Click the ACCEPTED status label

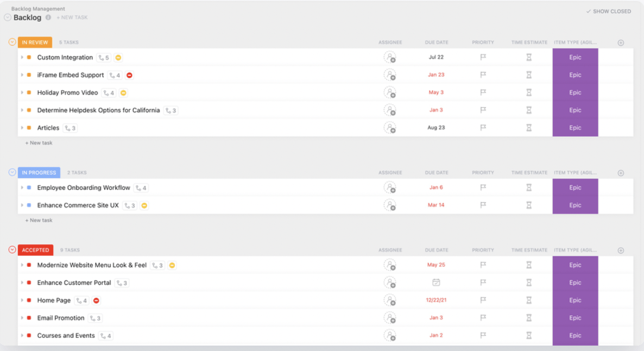(x=35, y=250)
